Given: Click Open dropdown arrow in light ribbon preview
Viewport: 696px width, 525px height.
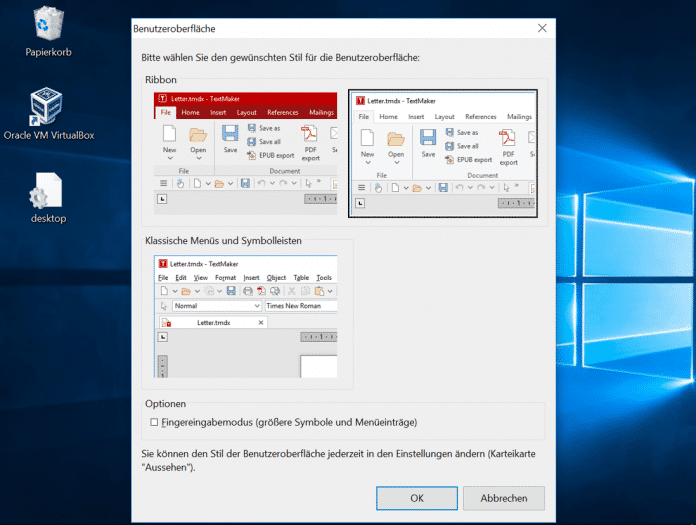Looking at the screenshot, I should tap(396, 165).
